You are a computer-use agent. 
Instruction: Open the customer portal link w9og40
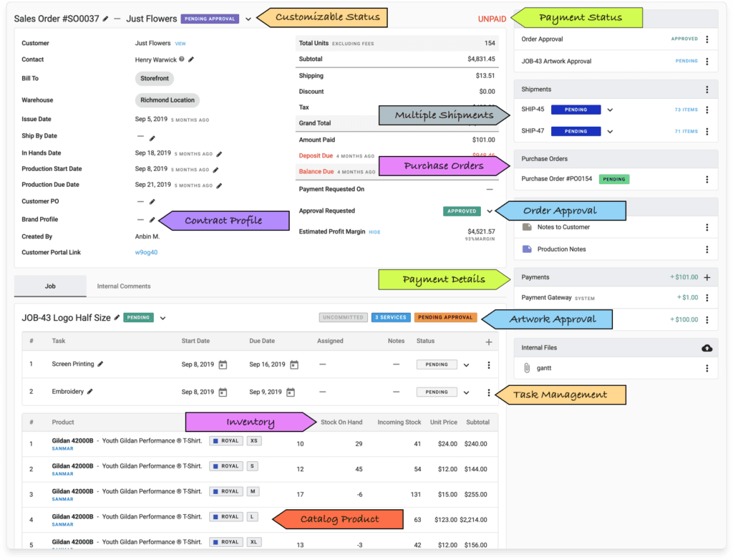click(146, 252)
